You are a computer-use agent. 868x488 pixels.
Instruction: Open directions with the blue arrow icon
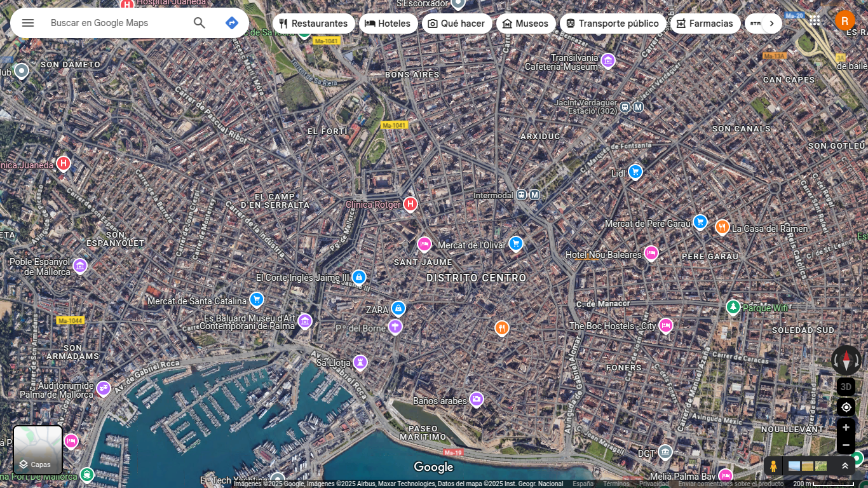(232, 23)
